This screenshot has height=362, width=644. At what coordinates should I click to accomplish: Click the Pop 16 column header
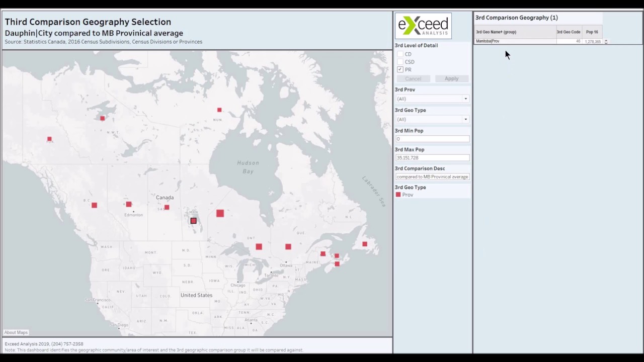coord(592,32)
